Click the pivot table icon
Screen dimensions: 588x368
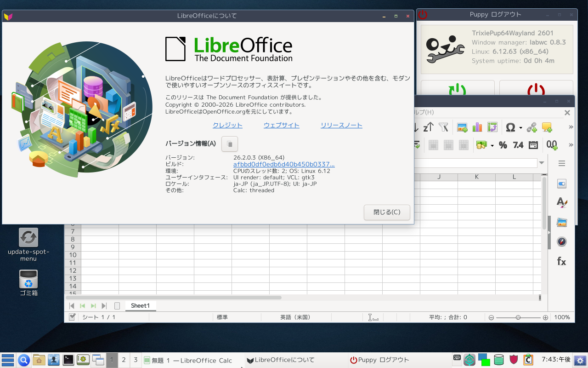(492, 127)
